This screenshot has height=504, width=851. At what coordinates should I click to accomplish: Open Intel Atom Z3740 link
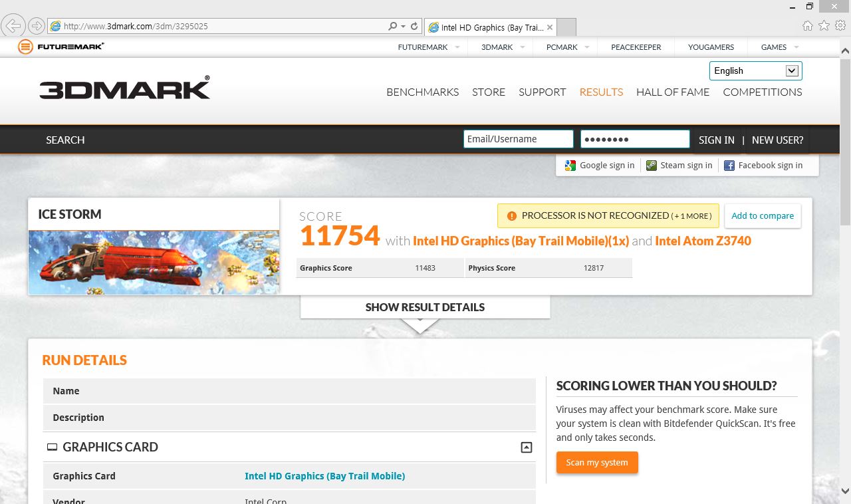click(703, 241)
